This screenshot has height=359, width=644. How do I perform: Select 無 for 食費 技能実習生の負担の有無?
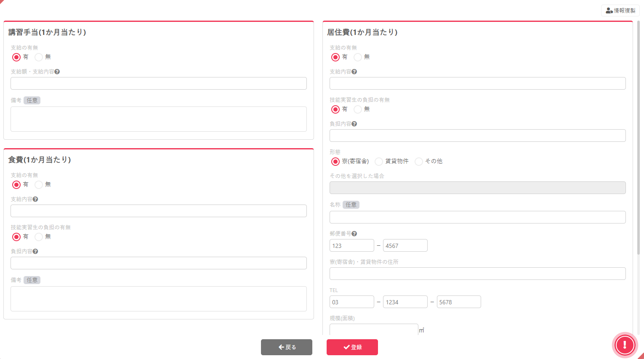pyautogui.click(x=39, y=237)
